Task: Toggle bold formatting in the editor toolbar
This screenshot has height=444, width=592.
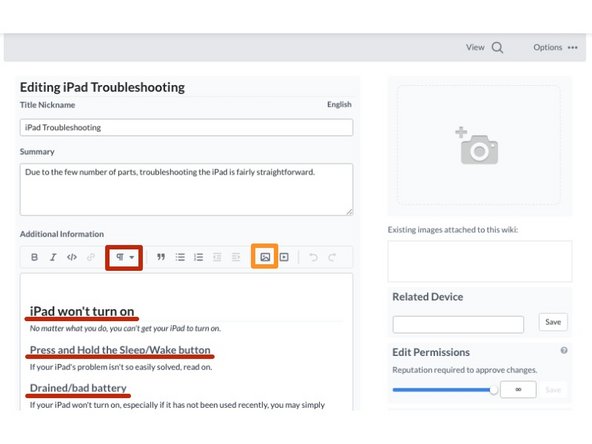Action: point(34,257)
